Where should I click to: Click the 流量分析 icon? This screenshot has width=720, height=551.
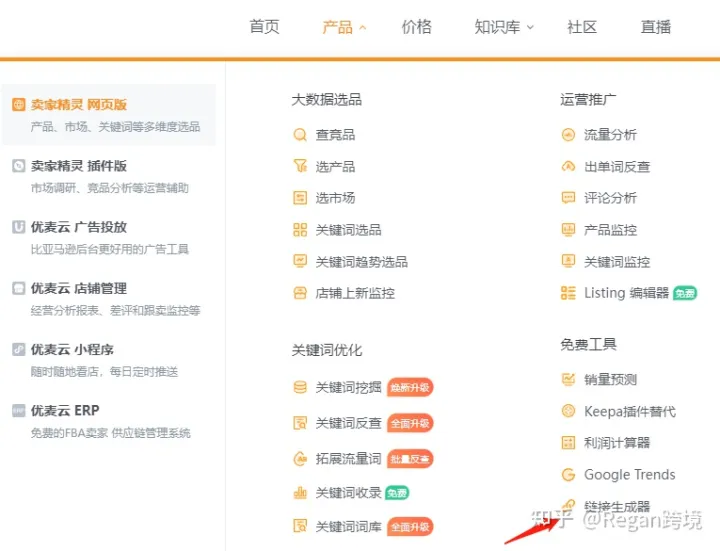[568, 135]
